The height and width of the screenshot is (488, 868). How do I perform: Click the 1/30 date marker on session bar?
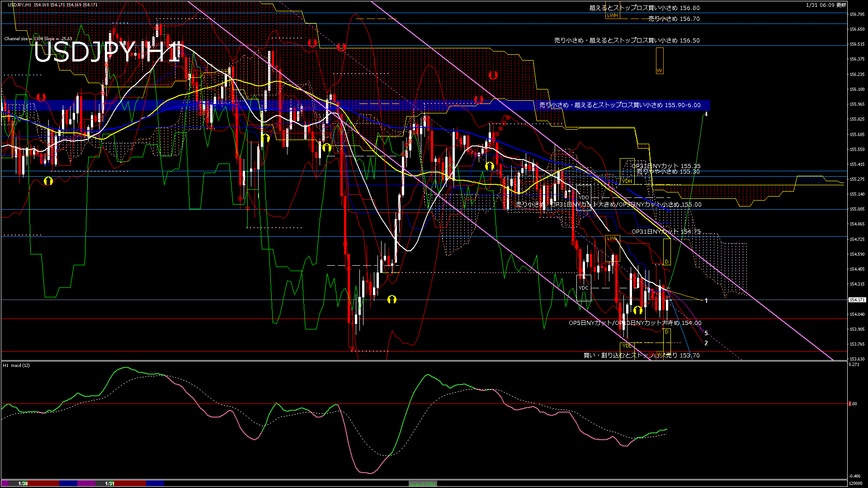(x=23, y=483)
